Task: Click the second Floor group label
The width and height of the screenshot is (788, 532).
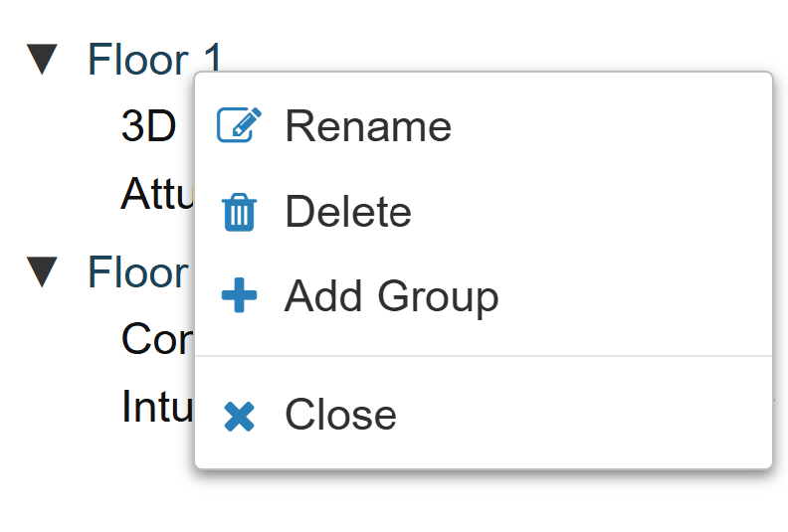Action: (x=137, y=272)
